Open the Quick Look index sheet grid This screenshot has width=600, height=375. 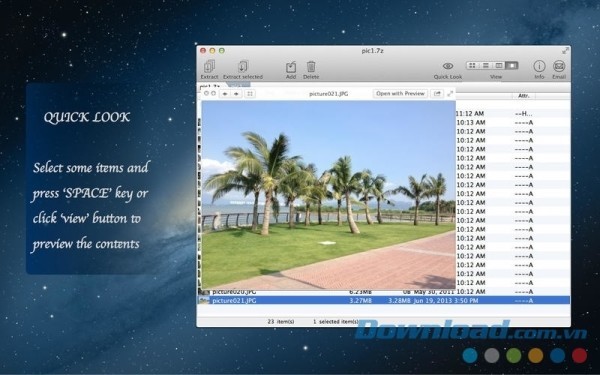click(250, 93)
